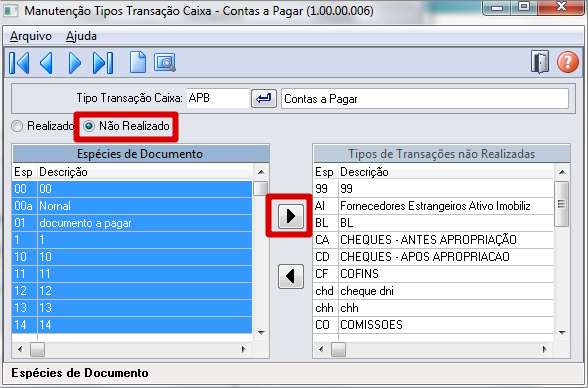Maximize the Manutenção Tipos Transação window
588x388 pixels.
pos(524,7)
